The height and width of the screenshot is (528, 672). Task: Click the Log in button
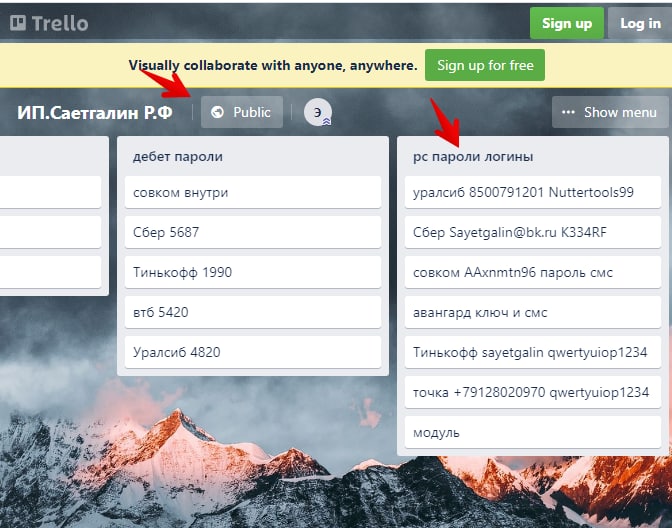(x=640, y=23)
